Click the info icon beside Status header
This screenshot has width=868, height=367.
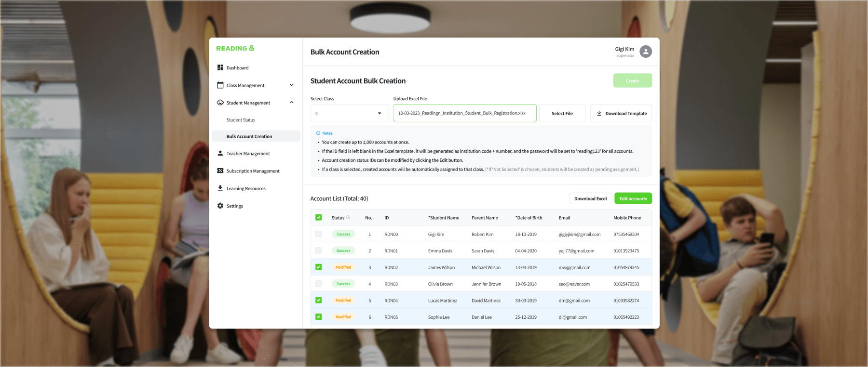348,217
